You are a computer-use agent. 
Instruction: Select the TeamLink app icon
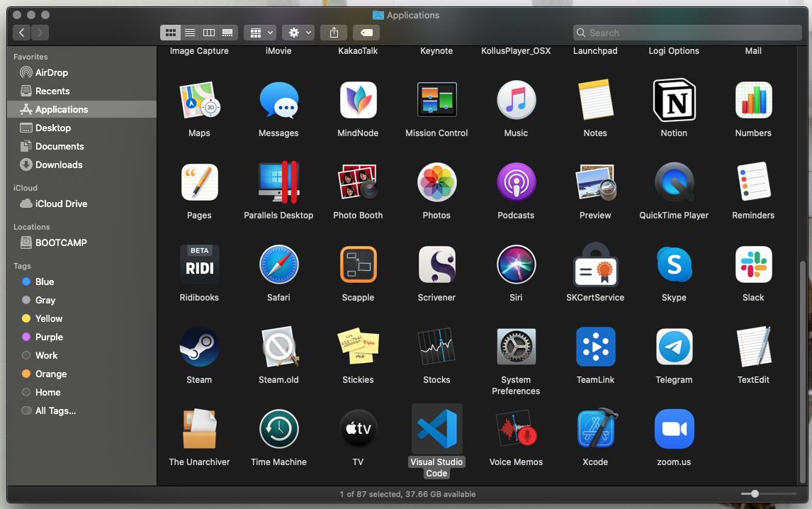(x=595, y=347)
